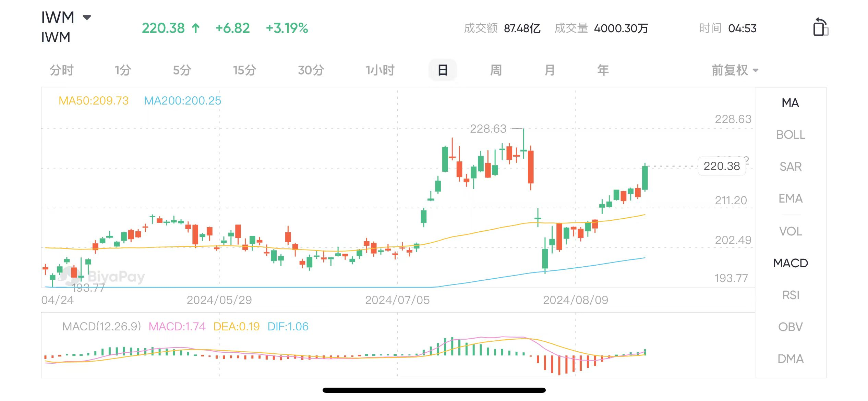
Task: Tap the 成交额 87.48亿 turnover value
Action: click(502, 28)
